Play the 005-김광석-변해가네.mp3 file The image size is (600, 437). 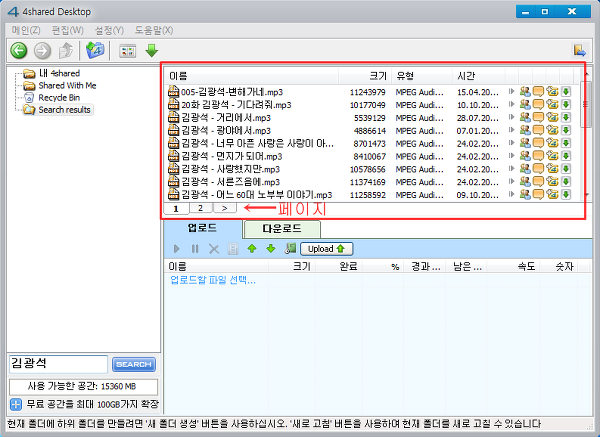coord(512,91)
